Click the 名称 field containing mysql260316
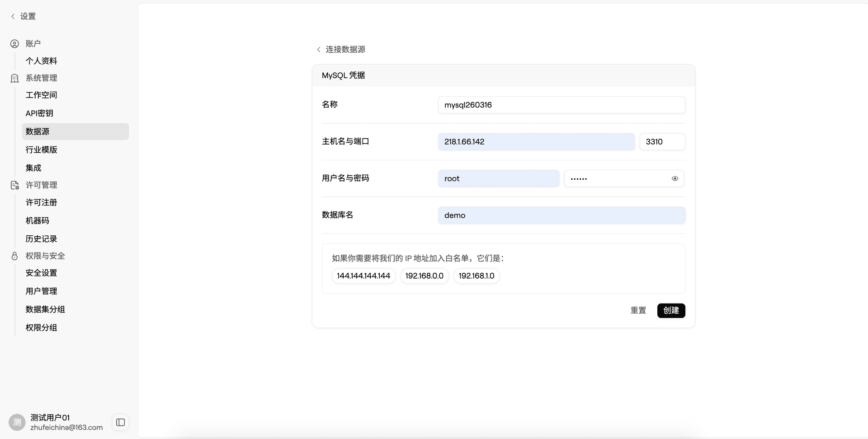The width and height of the screenshot is (868, 439). (x=561, y=105)
